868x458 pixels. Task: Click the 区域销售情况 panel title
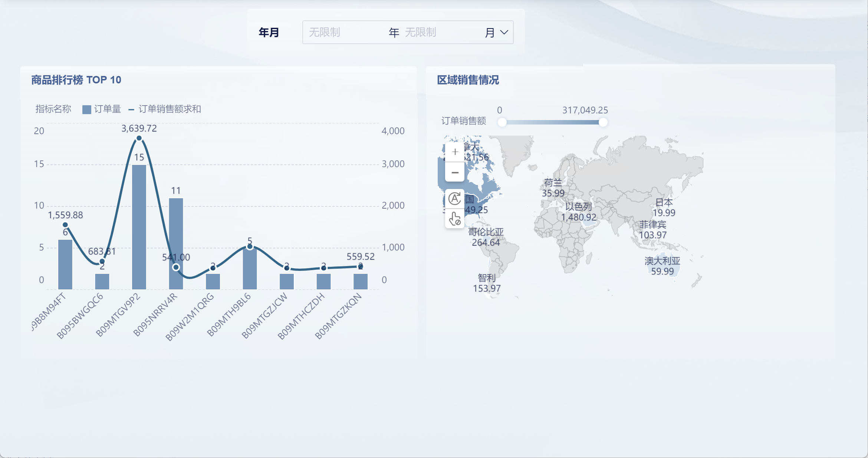tap(468, 80)
